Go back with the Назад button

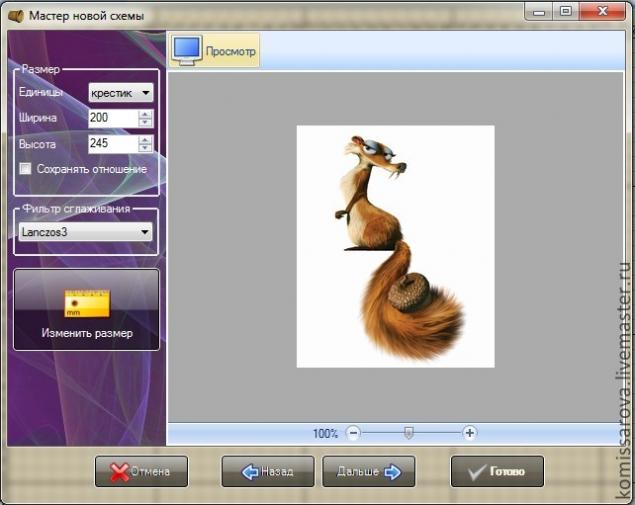(x=268, y=471)
